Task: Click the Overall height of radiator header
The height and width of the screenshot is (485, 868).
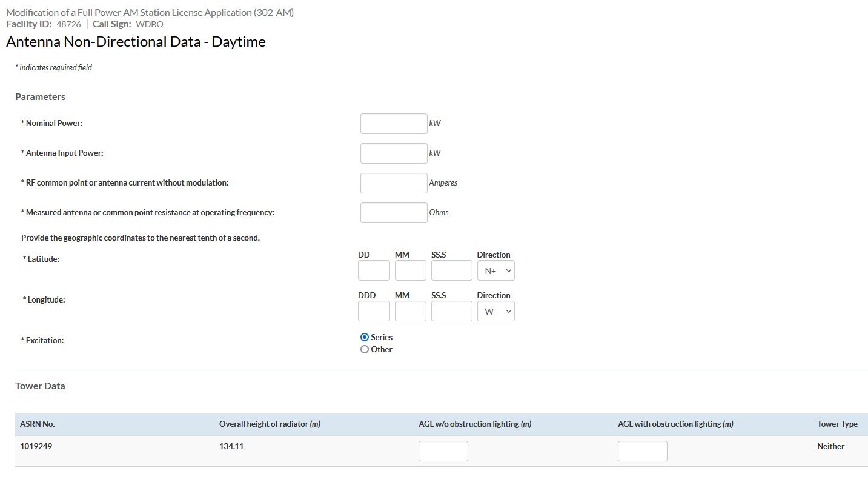Action: 270,424
